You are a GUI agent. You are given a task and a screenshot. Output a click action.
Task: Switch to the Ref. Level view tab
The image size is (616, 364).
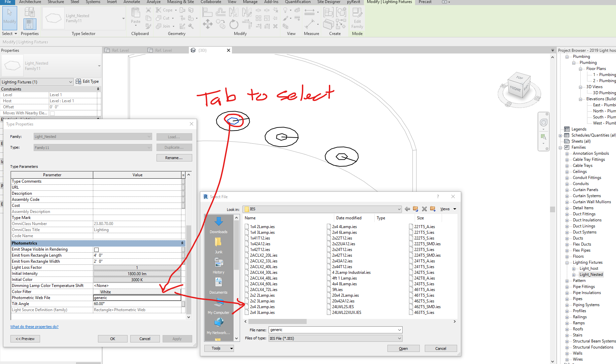pyautogui.click(x=120, y=50)
